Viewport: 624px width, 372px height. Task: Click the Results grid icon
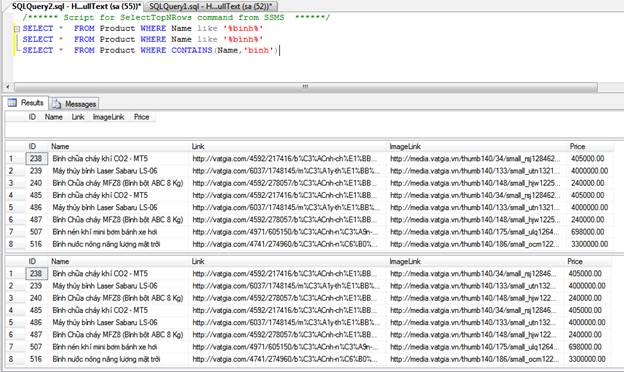[x=12, y=103]
